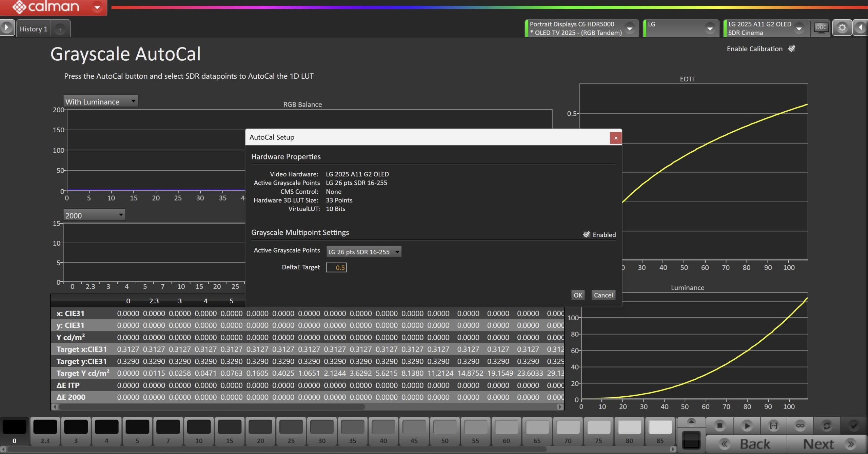The width and height of the screenshot is (868, 454).
Task: Open settings with the gear icon
Action: pos(842,27)
